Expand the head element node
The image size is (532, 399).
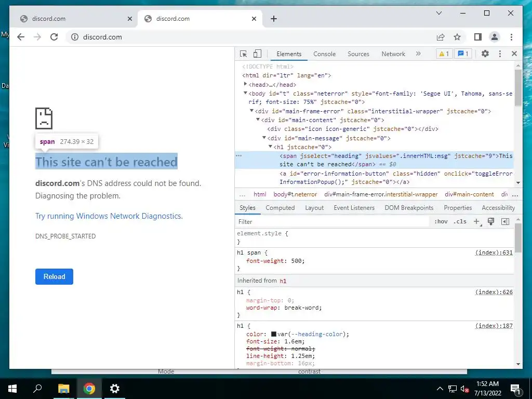point(245,84)
